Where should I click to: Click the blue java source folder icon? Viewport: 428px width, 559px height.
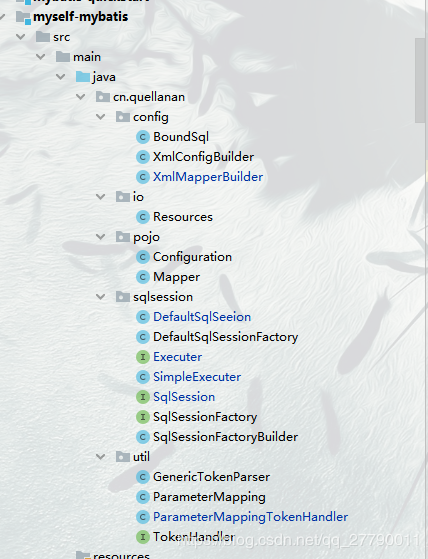(83, 77)
